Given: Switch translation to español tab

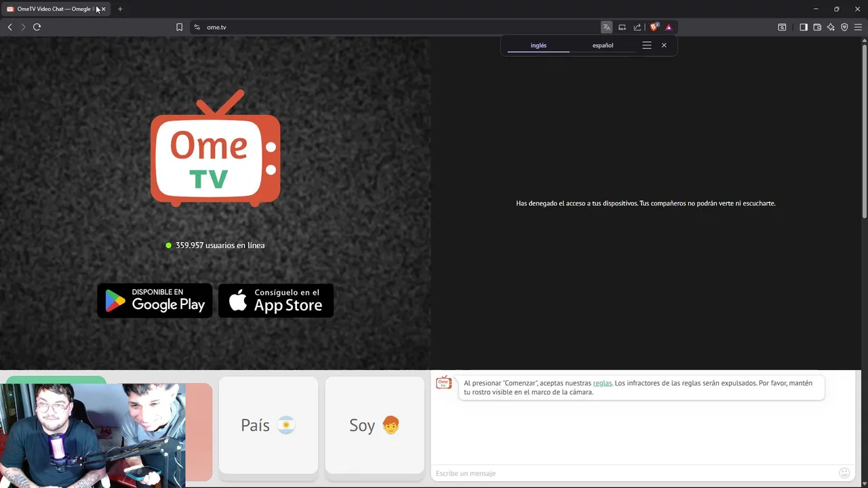Looking at the screenshot, I should coord(603,45).
